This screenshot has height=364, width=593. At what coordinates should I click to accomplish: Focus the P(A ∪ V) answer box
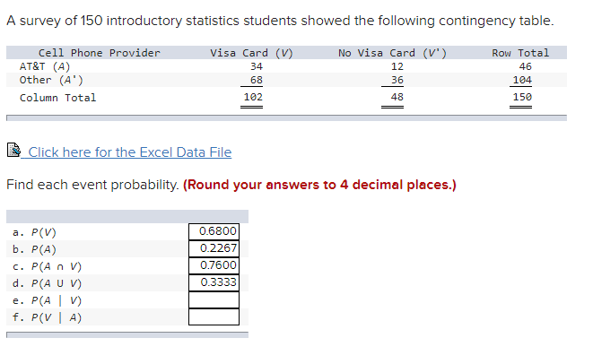214,282
